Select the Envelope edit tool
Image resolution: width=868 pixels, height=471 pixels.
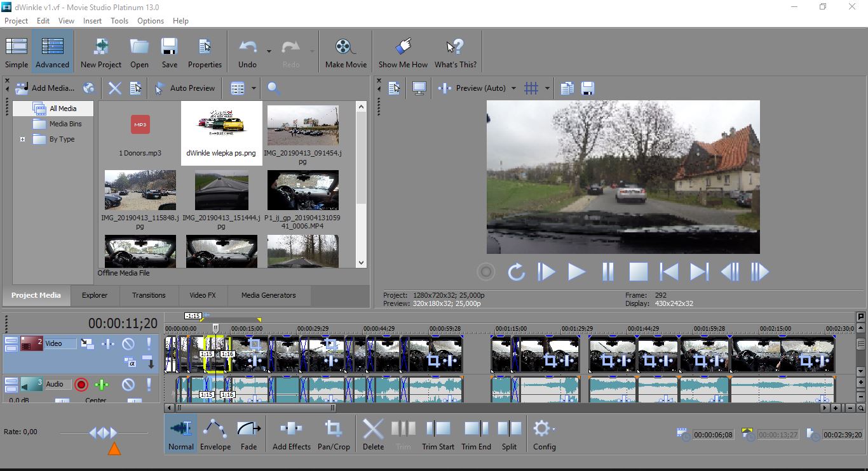(215, 434)
